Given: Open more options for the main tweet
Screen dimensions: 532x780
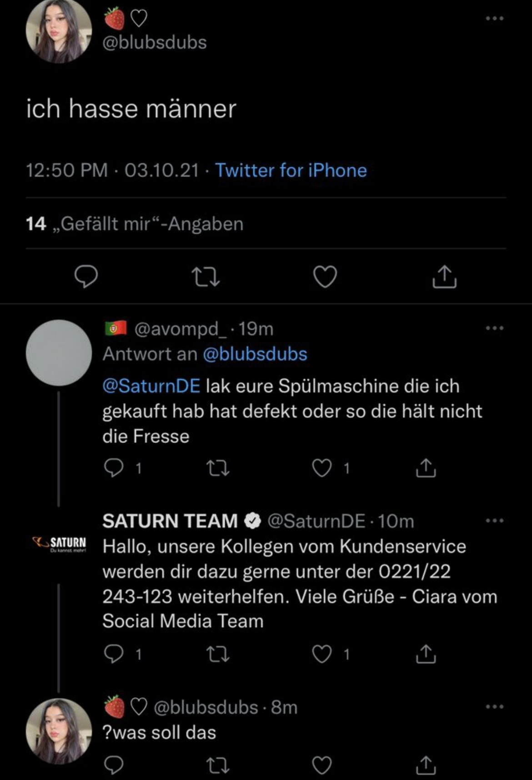Looking at the screenshot, I should [x=494, y=19].
